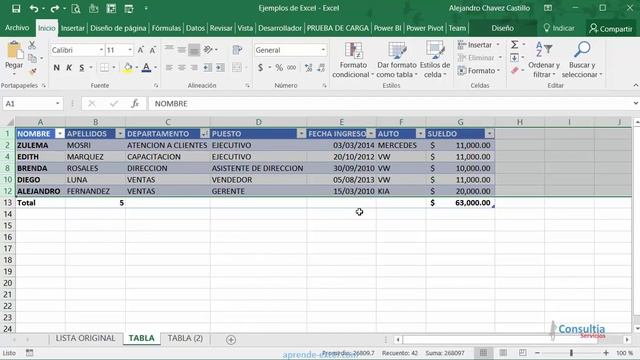Open the SUELDO column filter dropdown
The width and height of the screenshot is (640, 360).
(489, 134)
